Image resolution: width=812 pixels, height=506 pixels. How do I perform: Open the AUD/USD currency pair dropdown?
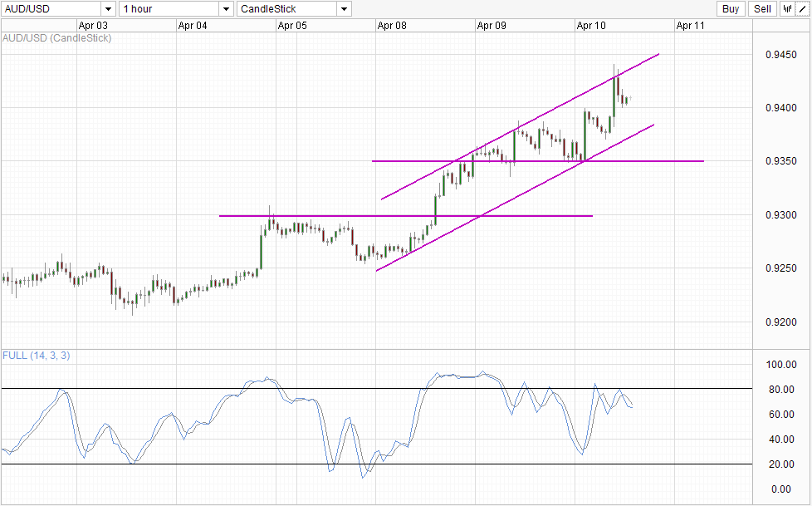[x=58, y=9]
